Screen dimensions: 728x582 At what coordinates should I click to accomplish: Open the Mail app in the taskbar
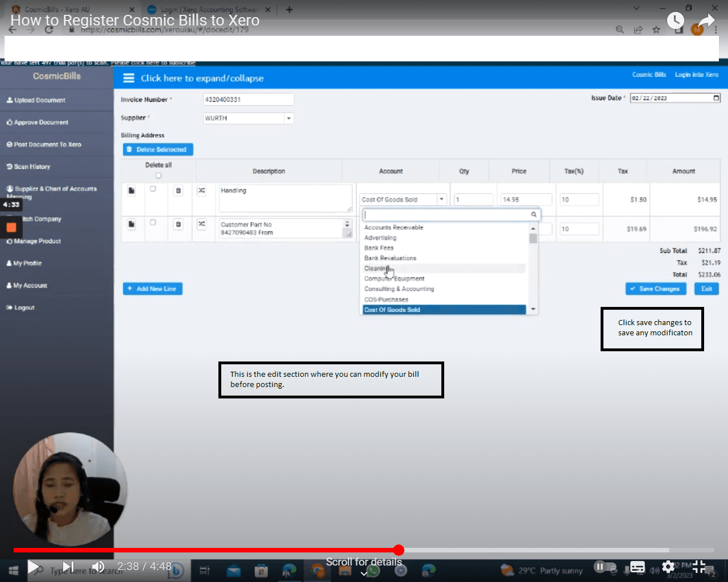click(x=234, y=570)
